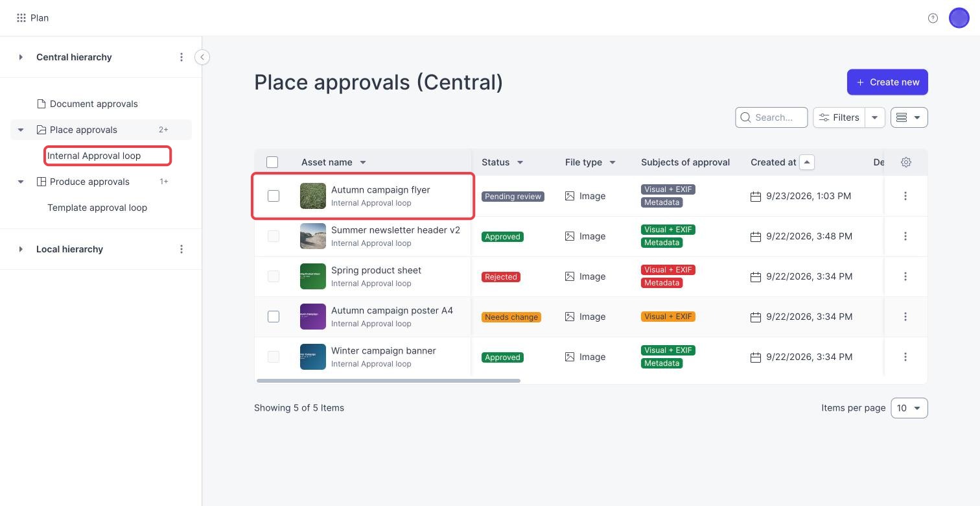Open Local hierarchy three-dot menu
This screenshot has height=506, width=980.
coord(181,249)
